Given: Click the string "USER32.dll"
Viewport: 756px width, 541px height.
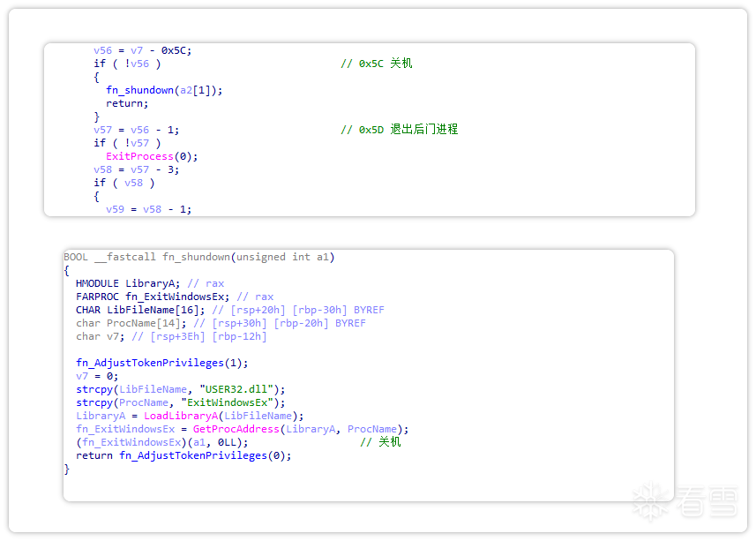Looking at the screenshot, I should (236, 389).
